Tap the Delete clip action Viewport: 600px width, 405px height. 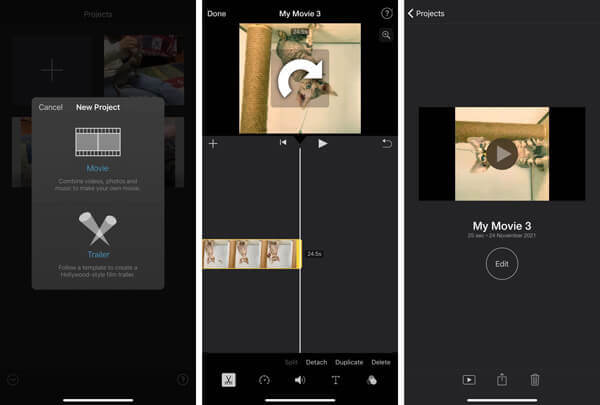tap(381, 362)
